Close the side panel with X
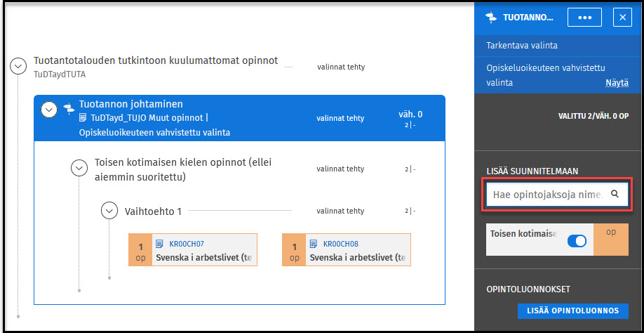The height and width of the screenshot is (333, 644). 622,17
